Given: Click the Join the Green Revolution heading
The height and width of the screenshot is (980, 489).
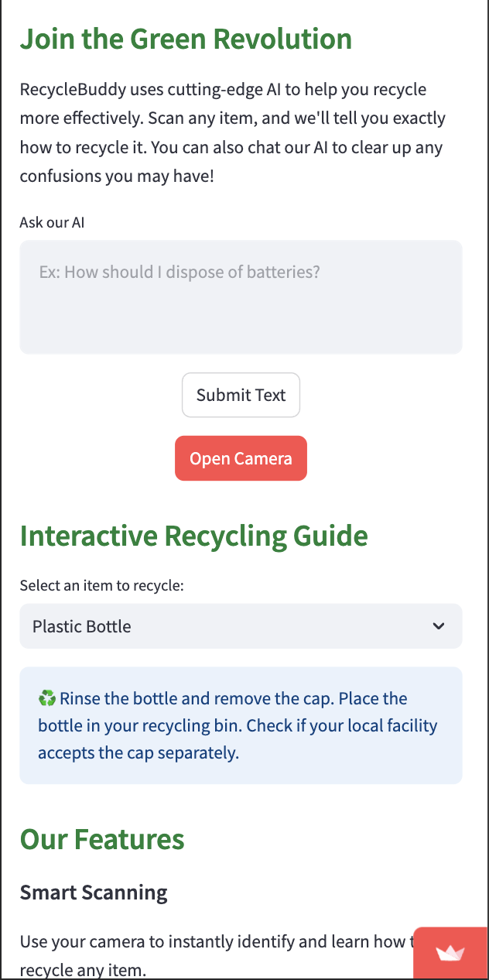Looking at the screenshot, I should pyautogui.click(x=186, y=39).
